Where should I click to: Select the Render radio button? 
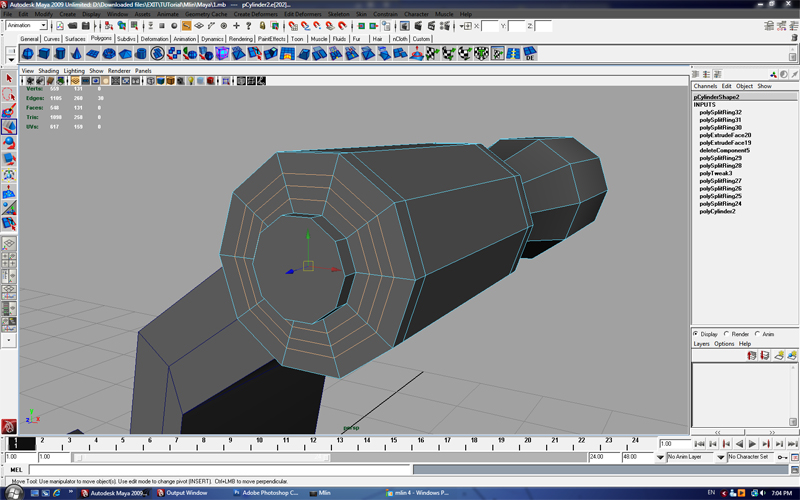pos(727,334)
